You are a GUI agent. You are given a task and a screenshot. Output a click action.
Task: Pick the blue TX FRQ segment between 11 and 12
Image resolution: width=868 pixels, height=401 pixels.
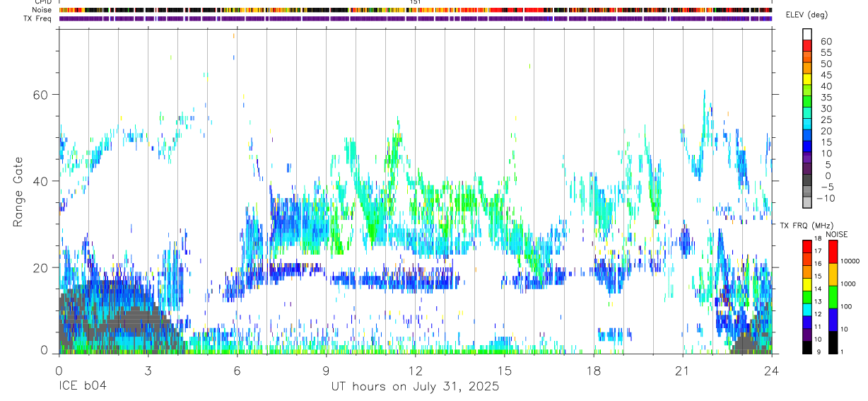pos(807,322)
